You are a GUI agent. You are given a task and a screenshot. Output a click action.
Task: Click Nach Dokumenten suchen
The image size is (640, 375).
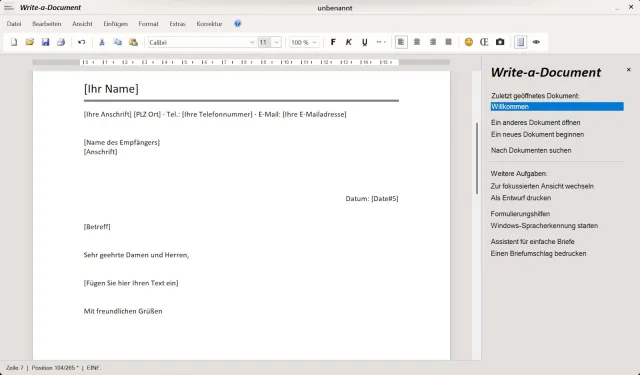[531, 150]
